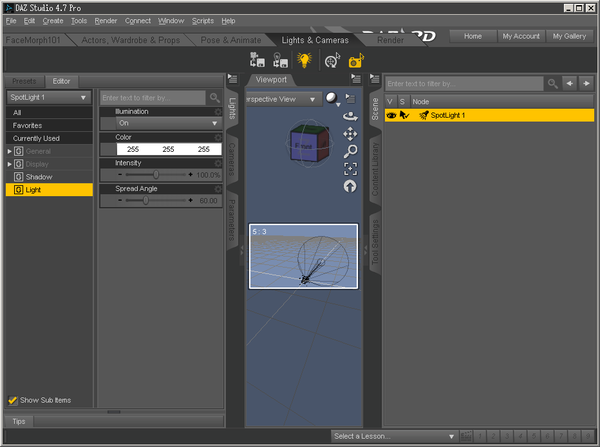Image resolution: width=600 pixels, height=447 pixels.
Task: Click the Scene pane left arrow button
Action: coord(569,83)
